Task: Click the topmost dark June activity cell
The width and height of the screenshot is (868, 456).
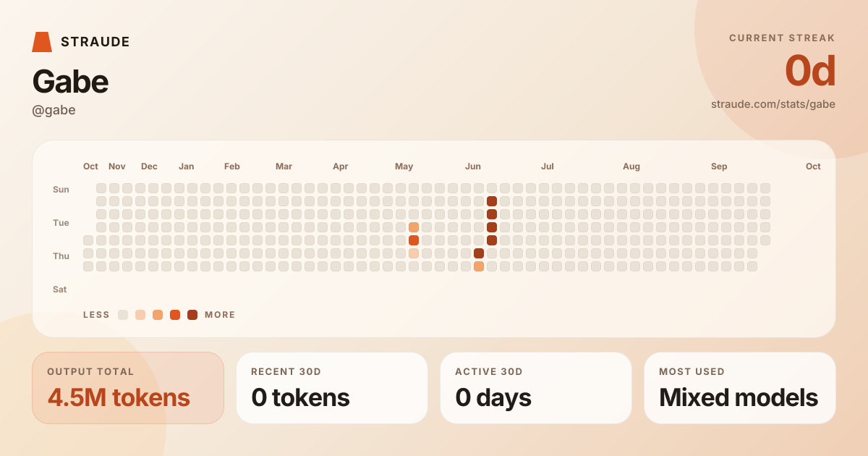Action: 492,201
